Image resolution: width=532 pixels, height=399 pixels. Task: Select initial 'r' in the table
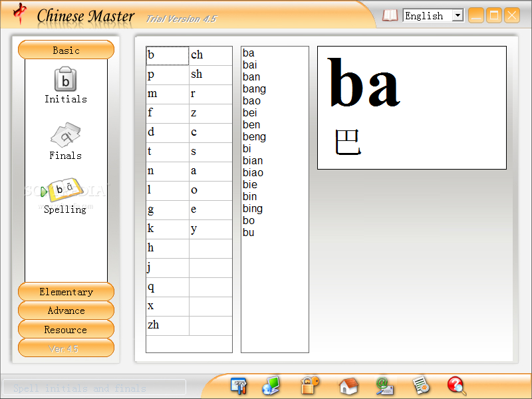(211, 94)
